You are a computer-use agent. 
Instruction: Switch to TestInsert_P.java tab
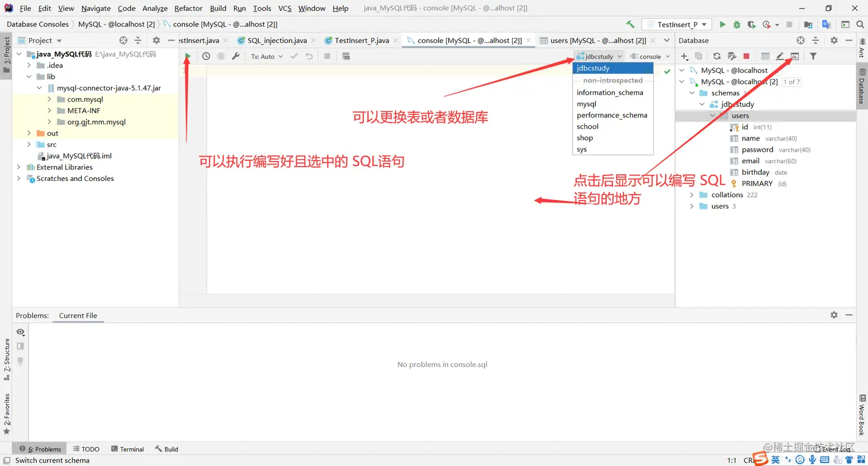click(362, 40)
